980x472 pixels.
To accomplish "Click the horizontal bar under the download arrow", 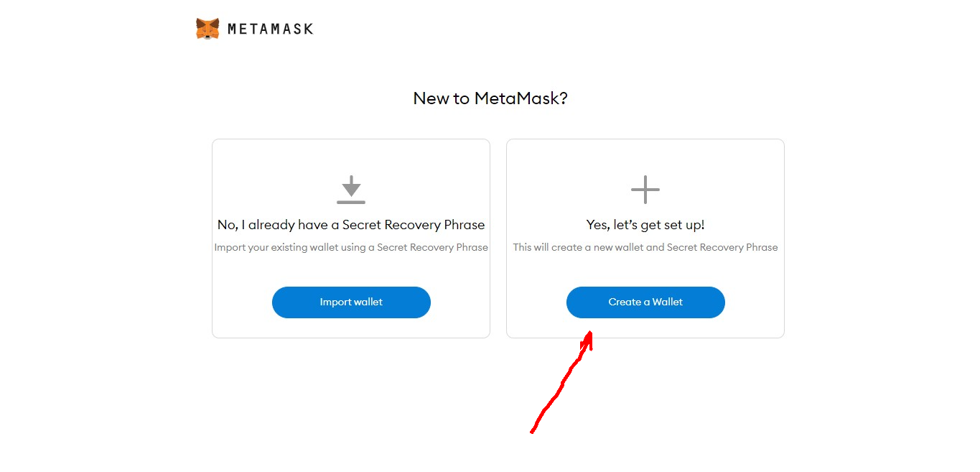I will point(351,202).
